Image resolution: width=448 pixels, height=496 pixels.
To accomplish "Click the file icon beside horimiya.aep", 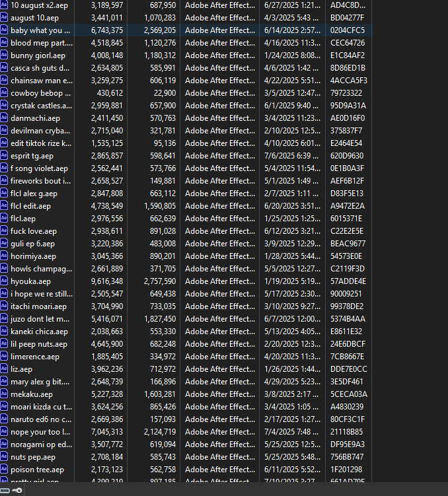I will coord(4,256).
